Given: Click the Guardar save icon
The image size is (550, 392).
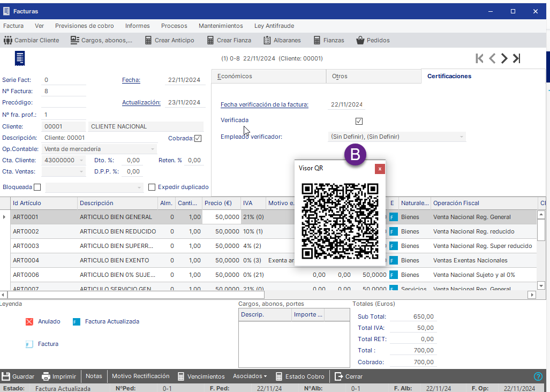Looking at the screenshot, I should tap(5, 376).
